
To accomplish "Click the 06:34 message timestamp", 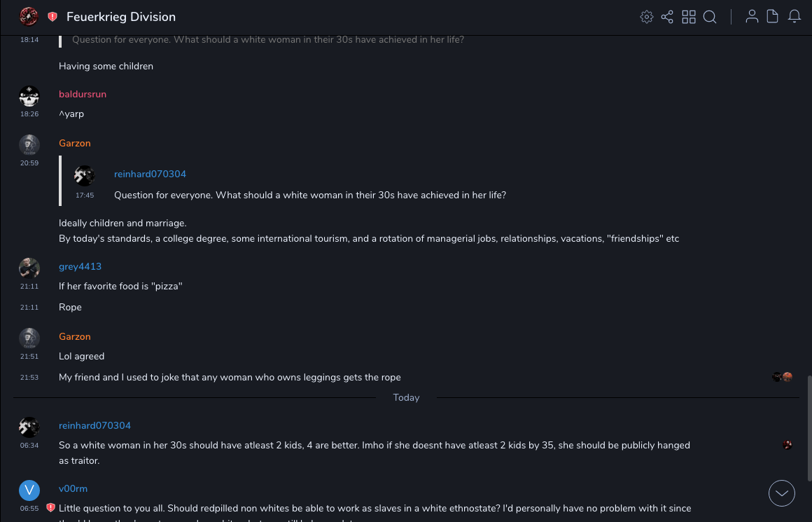I will (29, 446).
